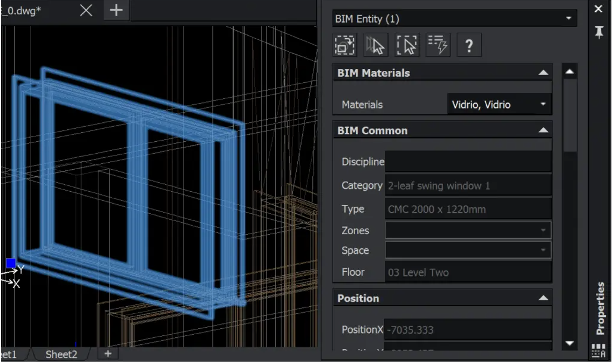Open help with the question mark icon
This screenshot has height=364, width=612.
[x=469, y=45]
